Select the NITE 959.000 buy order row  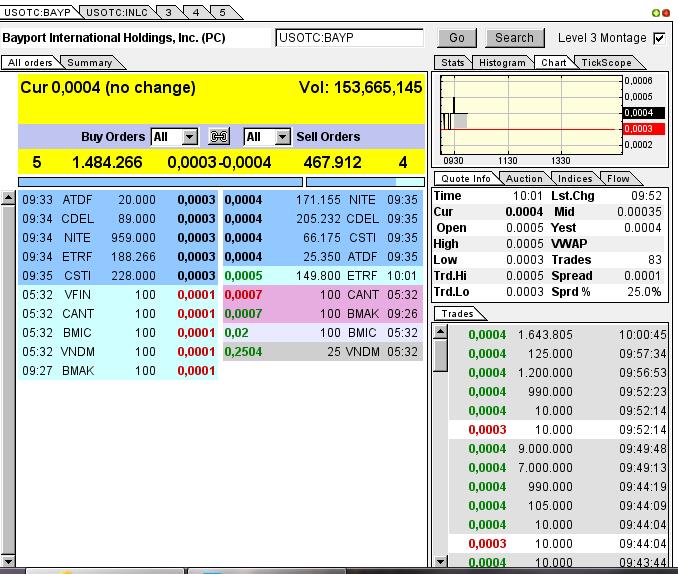tap(118, 238)
